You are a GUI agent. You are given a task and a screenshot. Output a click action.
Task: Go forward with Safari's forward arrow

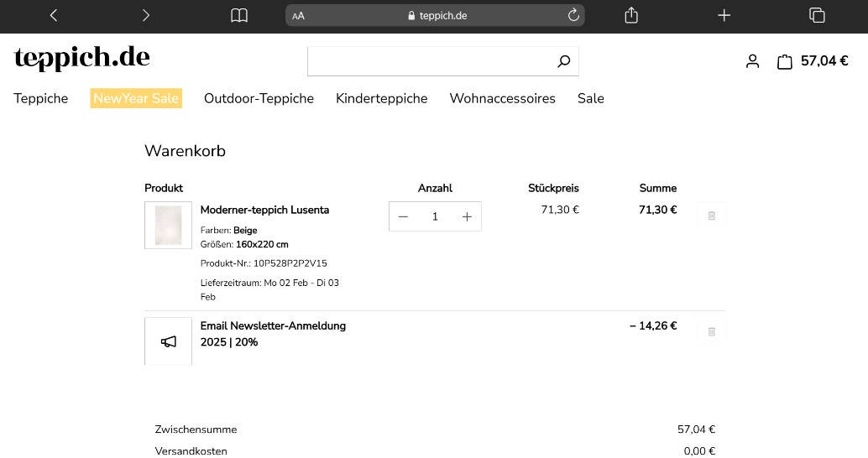click(145, 15)
